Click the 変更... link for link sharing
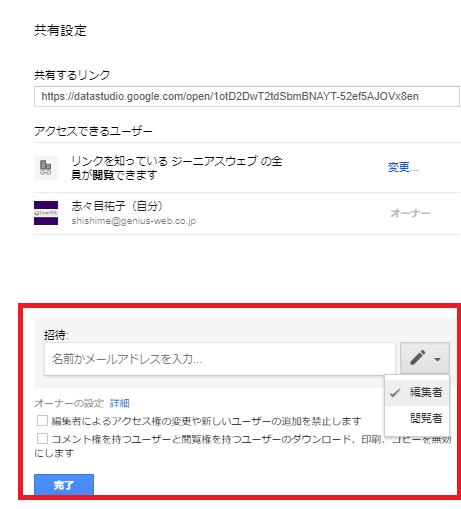 point(403,167)
